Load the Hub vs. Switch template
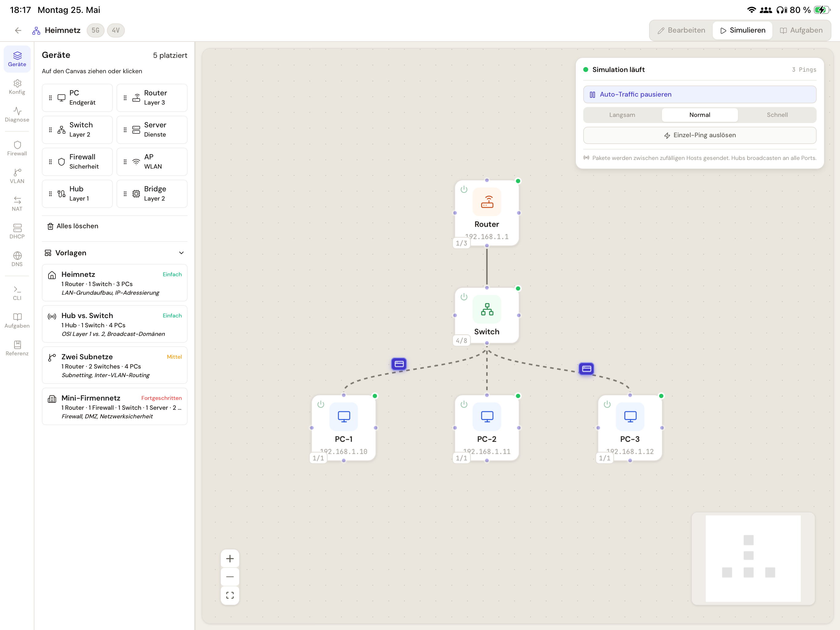840x630 pixels. (114, 324)
